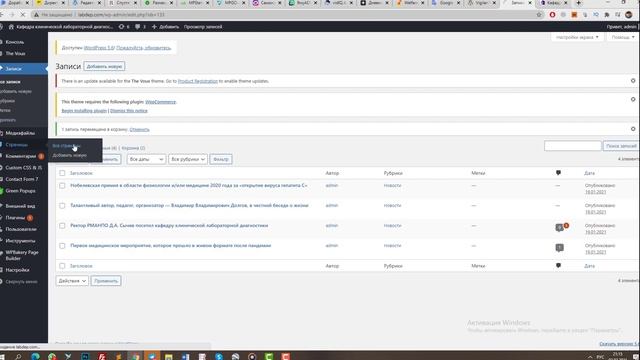The image size is (640, 360).
Task: Follow the WooCommerce plugin link
Action: [x=160, y=102]
